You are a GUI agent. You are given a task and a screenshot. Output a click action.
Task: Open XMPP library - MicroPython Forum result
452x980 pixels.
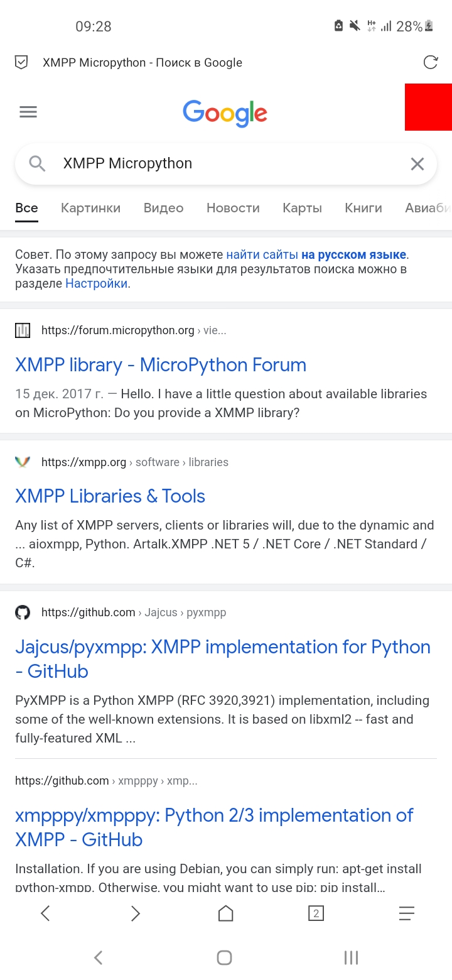(161, 365)
